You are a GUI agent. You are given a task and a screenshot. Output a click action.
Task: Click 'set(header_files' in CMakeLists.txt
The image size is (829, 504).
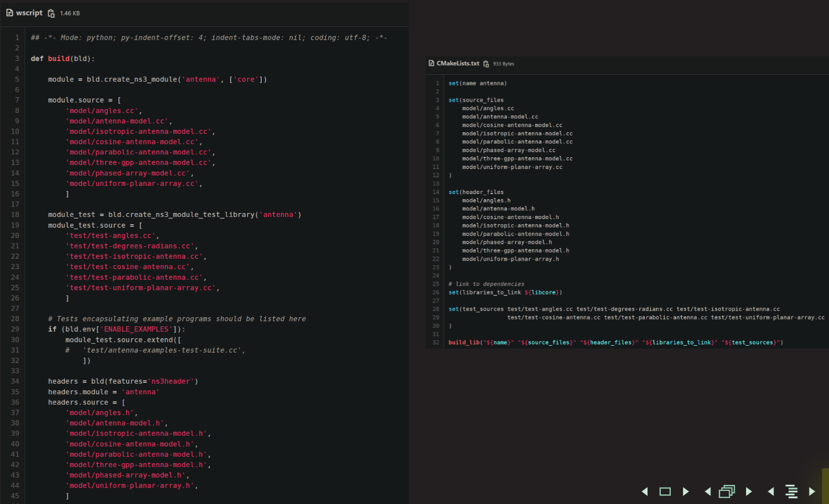[476, 192]
